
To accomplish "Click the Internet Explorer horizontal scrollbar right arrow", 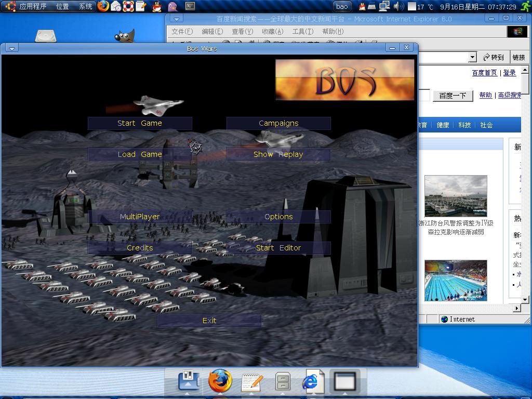I will [x=517, y=308].
